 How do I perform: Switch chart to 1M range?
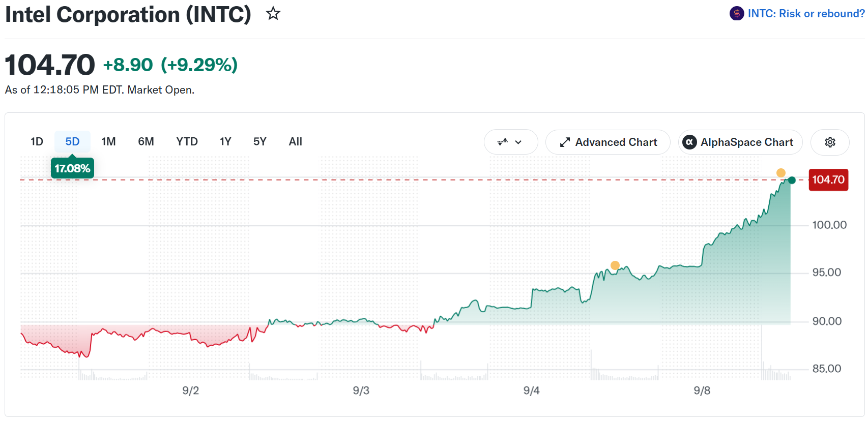click(108, 142)
